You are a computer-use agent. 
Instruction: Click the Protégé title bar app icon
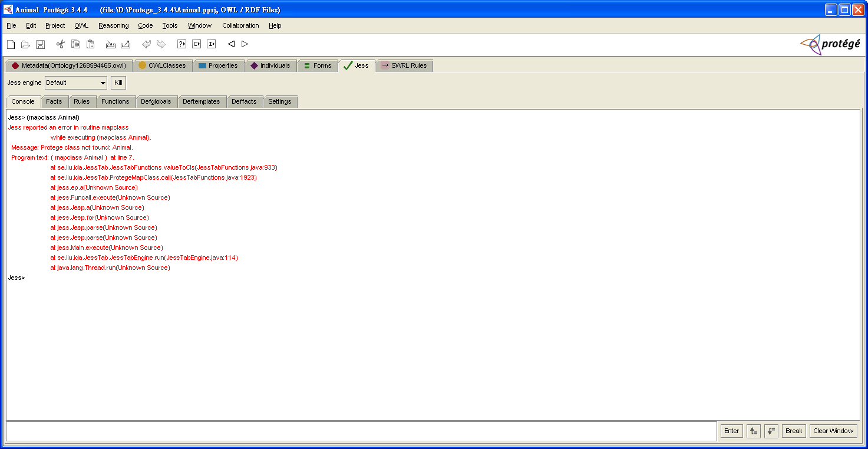[8, 9]
